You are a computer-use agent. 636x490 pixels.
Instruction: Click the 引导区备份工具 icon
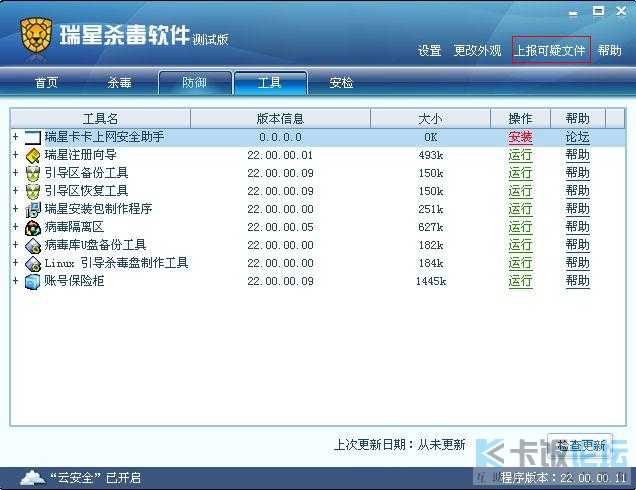33,174
